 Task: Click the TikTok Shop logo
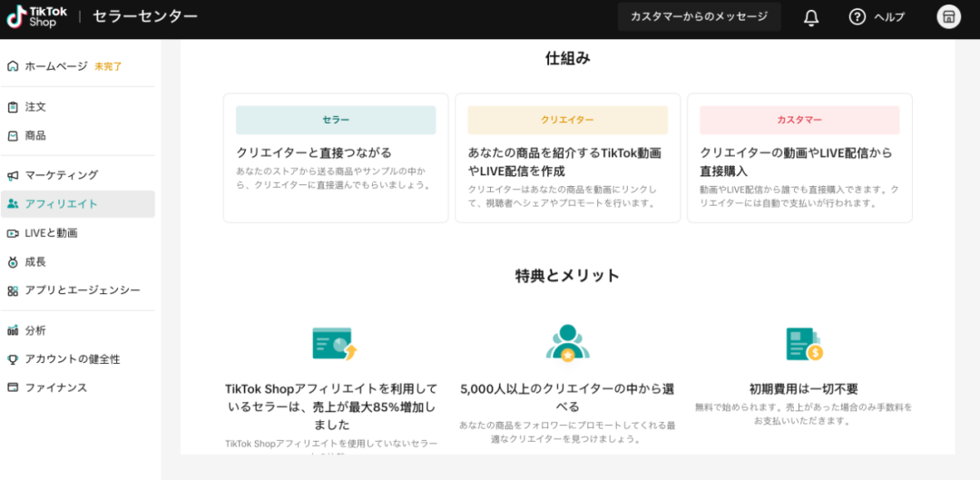(36, 16)
